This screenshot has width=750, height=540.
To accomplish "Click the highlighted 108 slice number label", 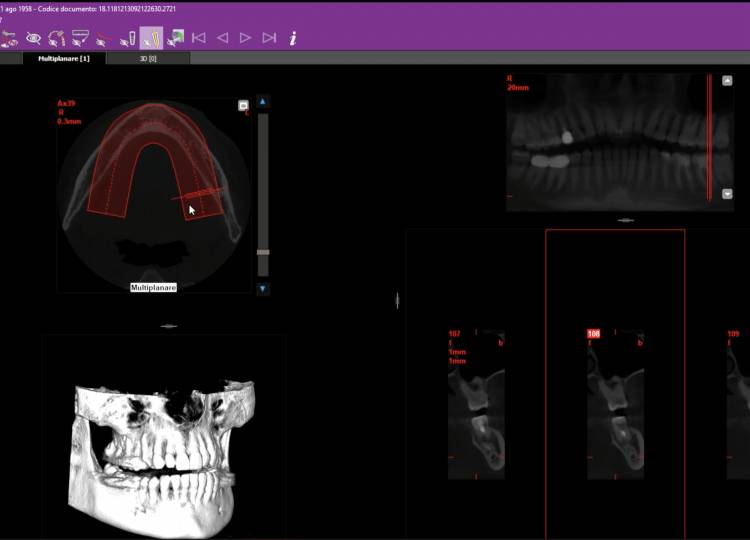I will 594,334.
